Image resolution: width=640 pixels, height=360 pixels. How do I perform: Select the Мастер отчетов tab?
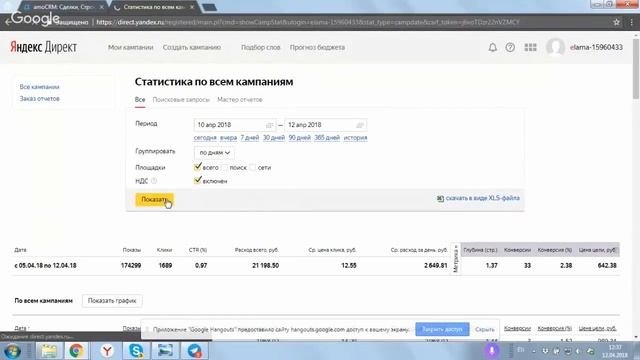coord(240,100)
